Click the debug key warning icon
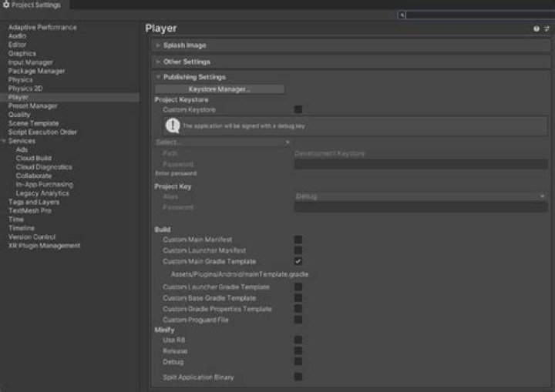This screenshot has height=392, width=555. point(173,126)
